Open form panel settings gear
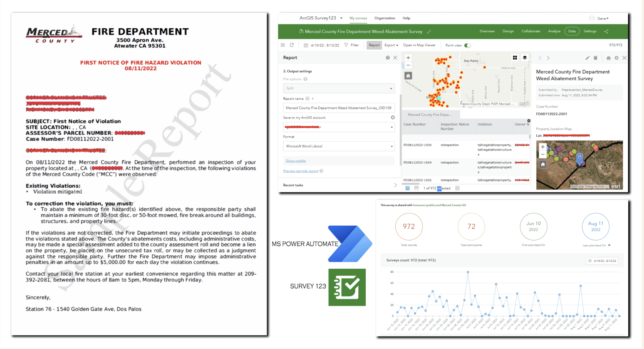The image size is (644, 349). point(616,58)
